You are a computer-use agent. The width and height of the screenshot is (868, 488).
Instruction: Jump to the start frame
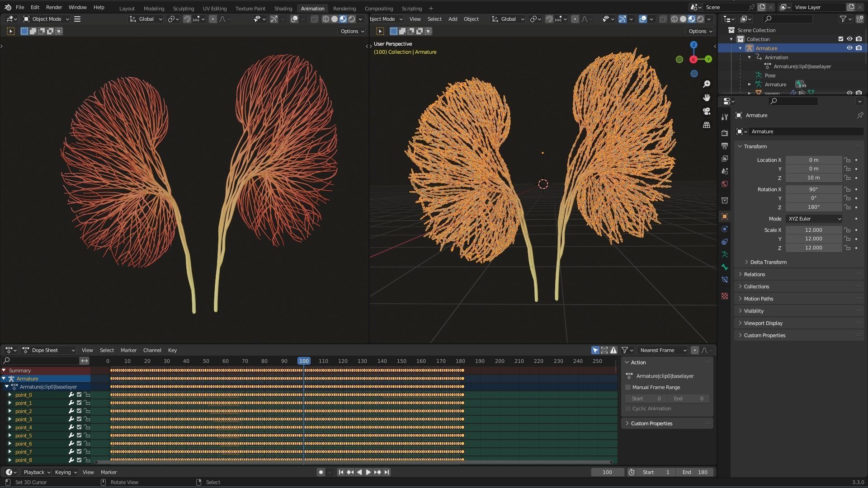(x=341, y=472)
